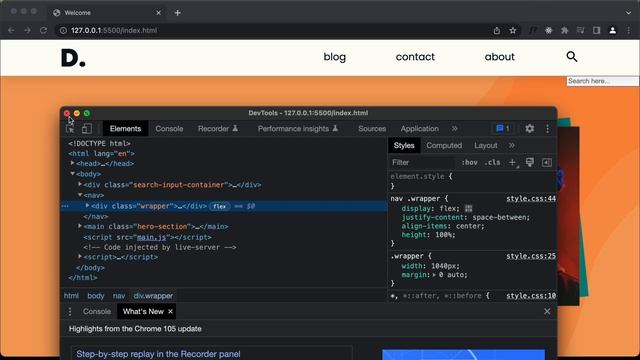Open style.css:25 source link

pos(531,256)
